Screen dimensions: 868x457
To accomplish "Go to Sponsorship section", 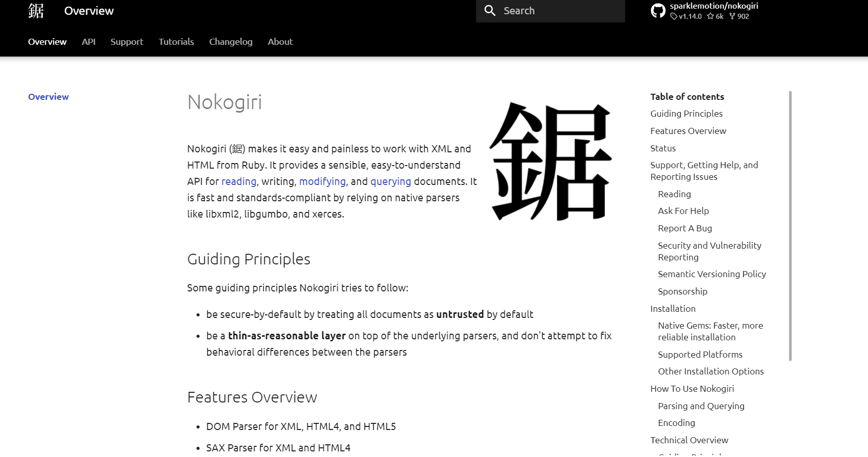I will point(683,291).
